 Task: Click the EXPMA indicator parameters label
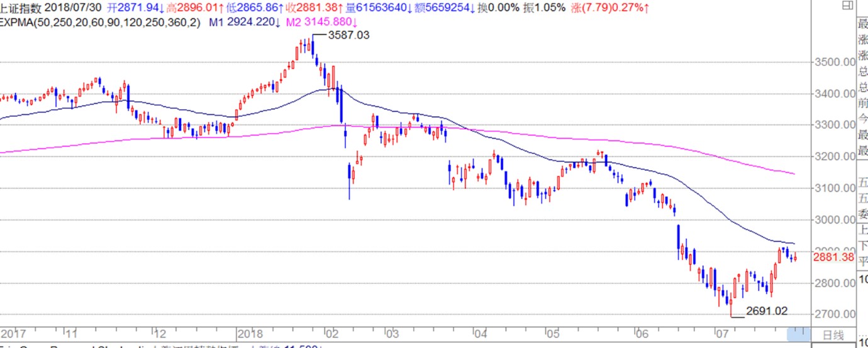point(99,21)
